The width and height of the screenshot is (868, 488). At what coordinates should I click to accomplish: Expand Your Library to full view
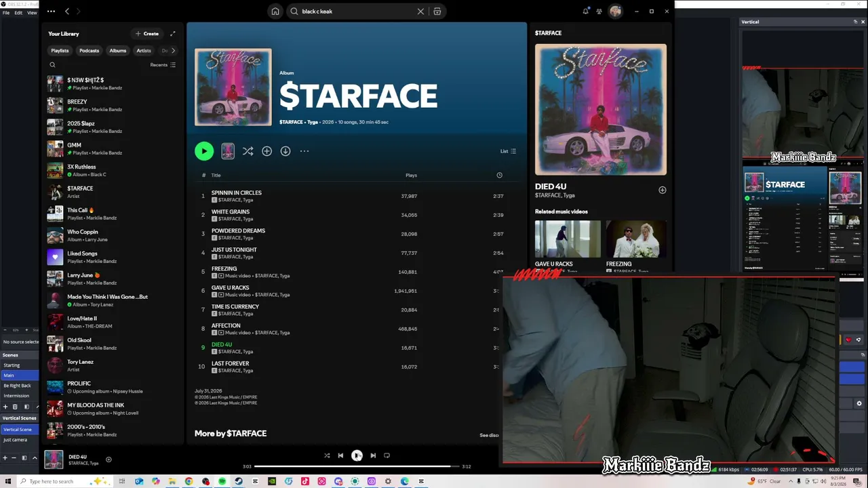(x=173, y=33)
